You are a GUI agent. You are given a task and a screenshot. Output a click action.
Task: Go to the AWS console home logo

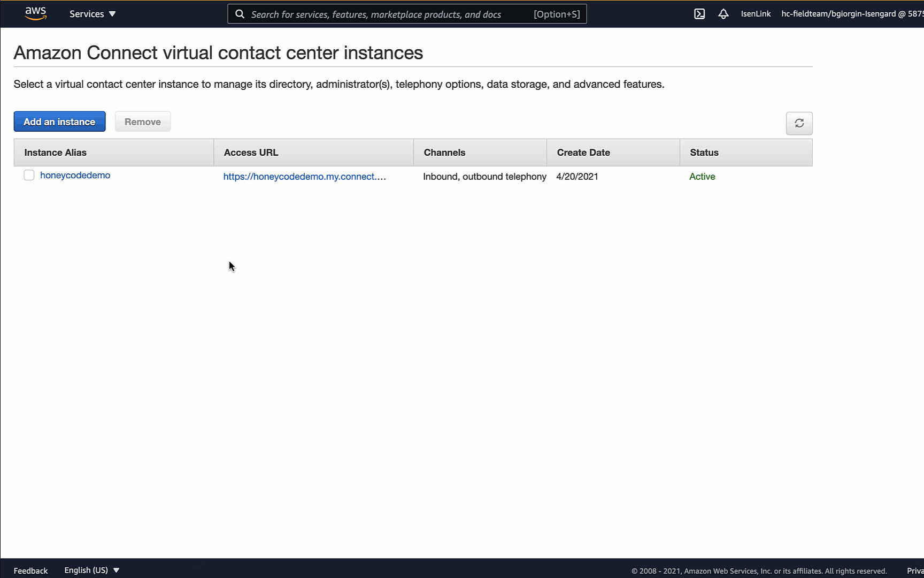[35, 13]
